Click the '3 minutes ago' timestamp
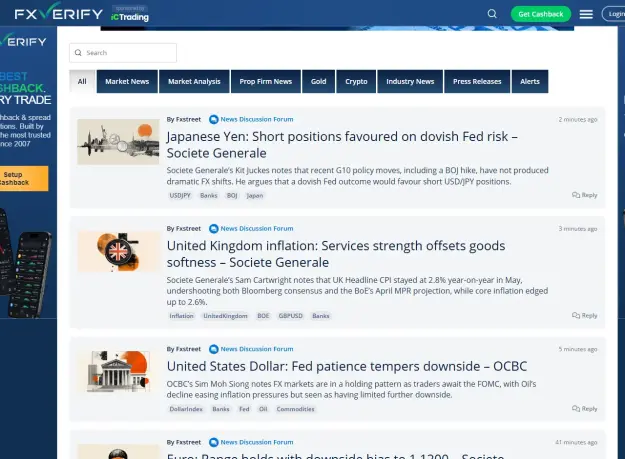The width and height of the screenshot is (625, 459). tap(578, 229)
